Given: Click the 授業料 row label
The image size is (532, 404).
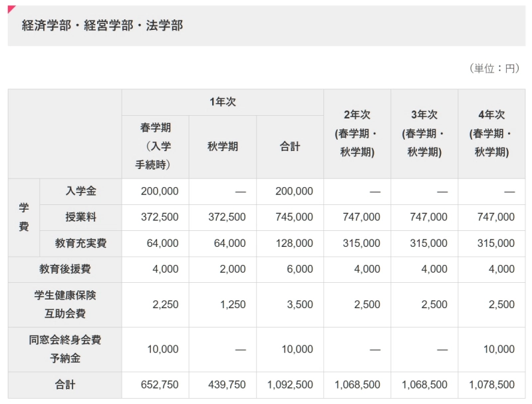Looking at the screenshot, I should tap(80, 217).
